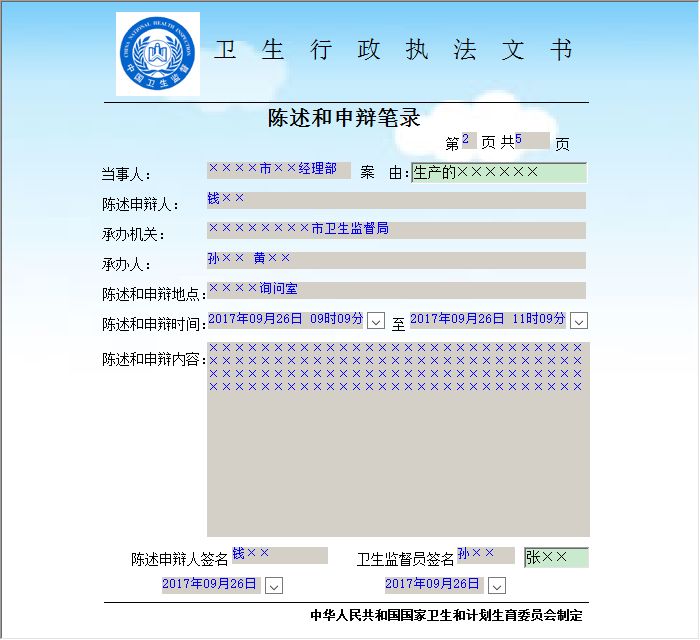Click the 当事人 label
Viewport: 700px width, 640px height.
126,174
